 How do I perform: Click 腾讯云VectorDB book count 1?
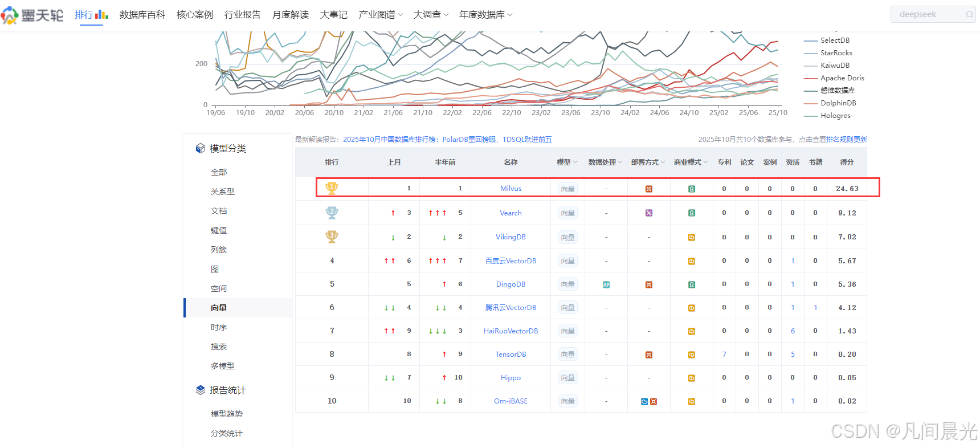point(815,308)
